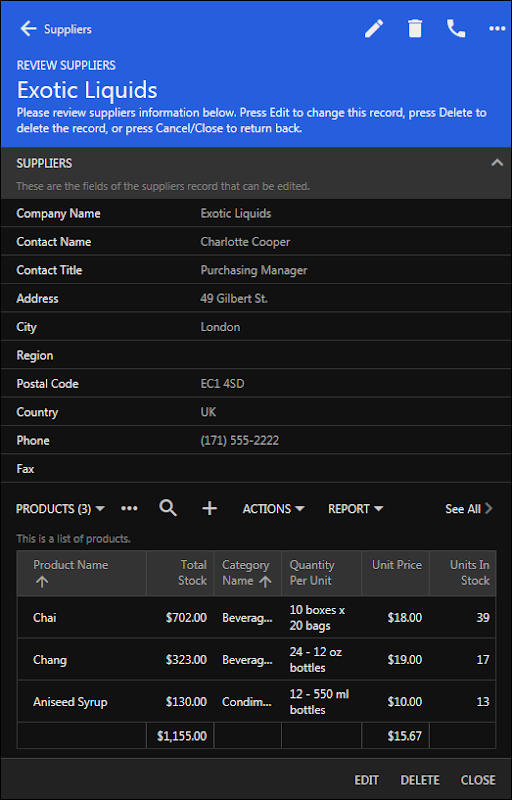The image size is (512, 800).
Task: Click the bottom CLOSE button
Action: (x=478, y=780)
